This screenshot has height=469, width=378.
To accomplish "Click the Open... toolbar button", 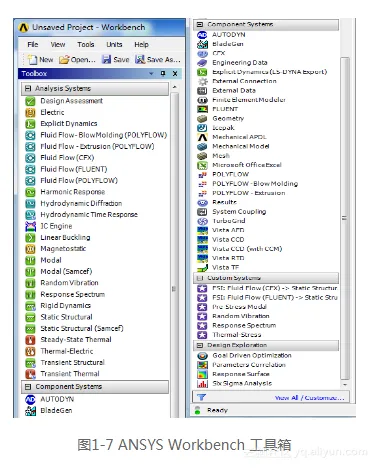I will click(77, 60).
